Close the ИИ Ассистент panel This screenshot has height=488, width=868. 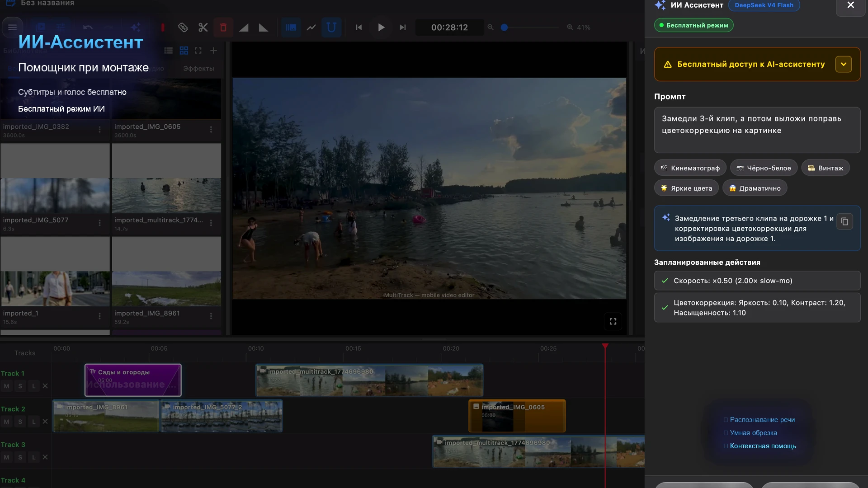click(x=851, y=5)
